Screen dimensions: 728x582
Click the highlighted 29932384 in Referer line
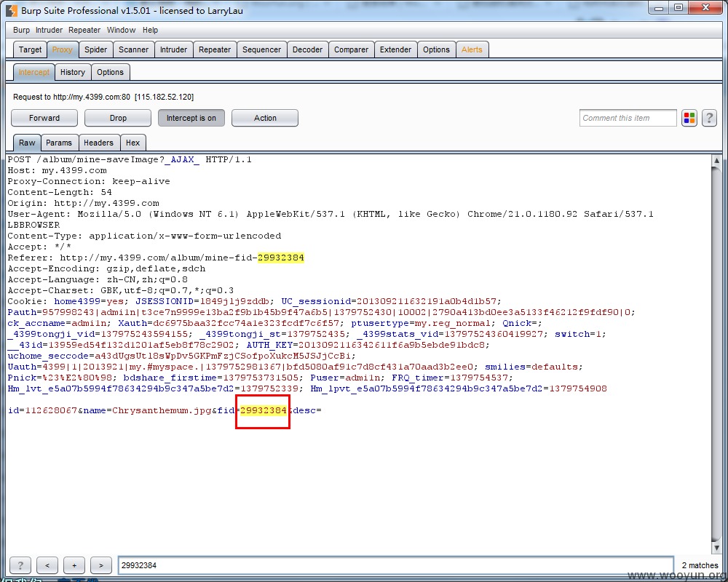click(281, 258)
